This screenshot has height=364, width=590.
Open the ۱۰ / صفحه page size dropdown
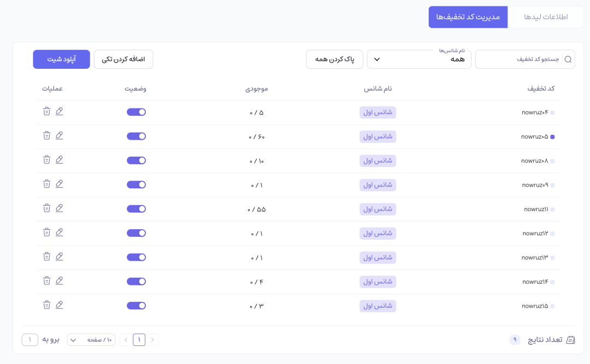coord(91,339)
